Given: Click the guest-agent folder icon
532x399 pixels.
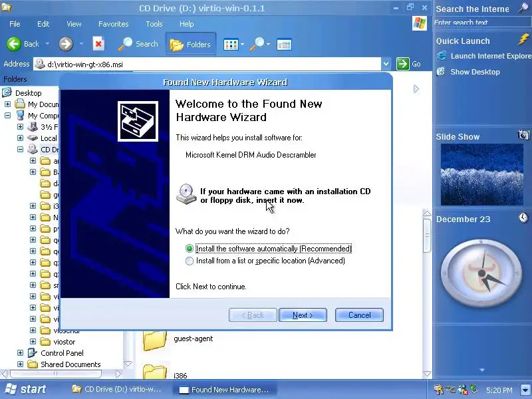Looking at the screenshot, I should [x=155, y=340].
